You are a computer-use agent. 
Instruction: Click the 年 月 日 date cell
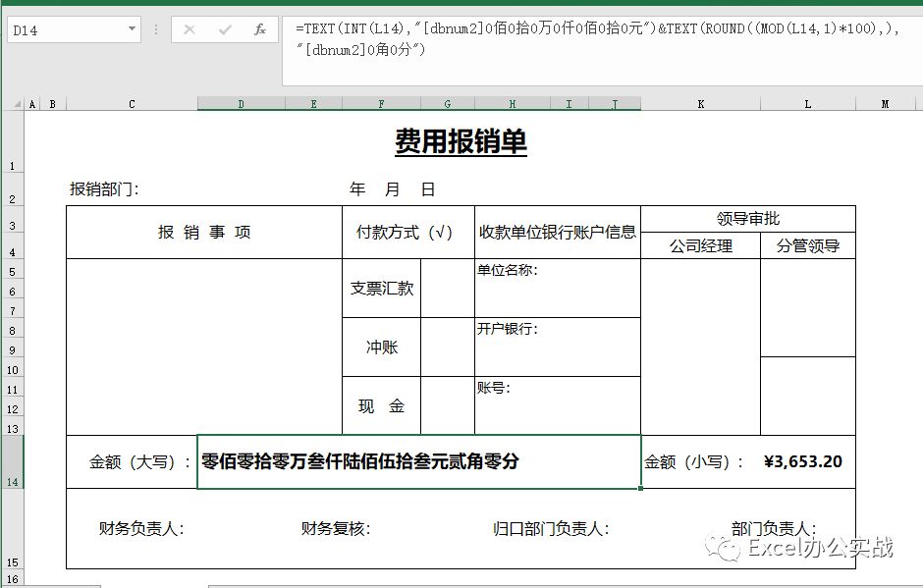[x=392, y=188]
